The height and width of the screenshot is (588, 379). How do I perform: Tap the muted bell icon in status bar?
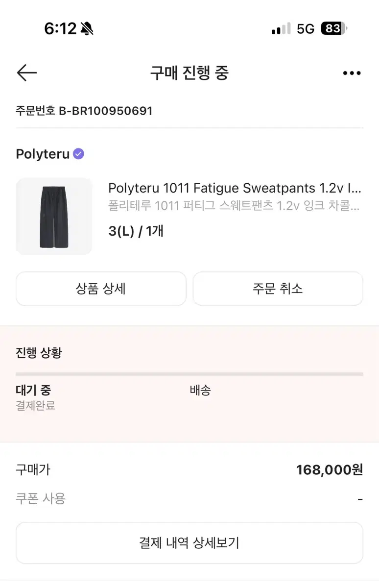point(87,29)
